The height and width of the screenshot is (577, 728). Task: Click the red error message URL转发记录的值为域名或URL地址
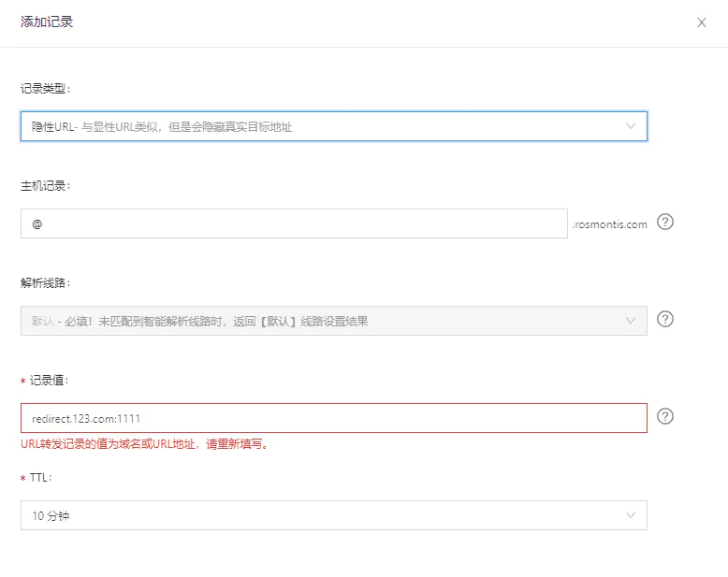(144, 444)
